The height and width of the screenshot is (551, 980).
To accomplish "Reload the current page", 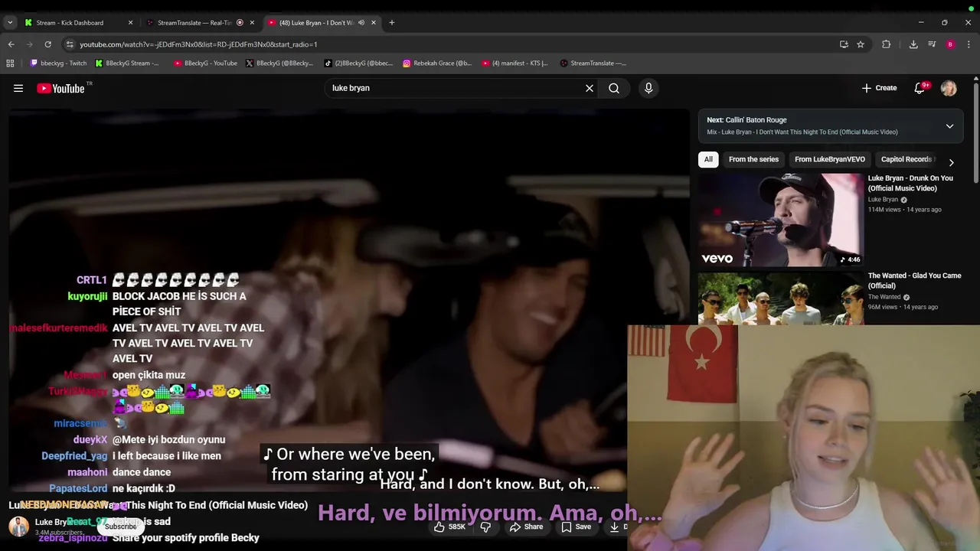I will (47, 44).
